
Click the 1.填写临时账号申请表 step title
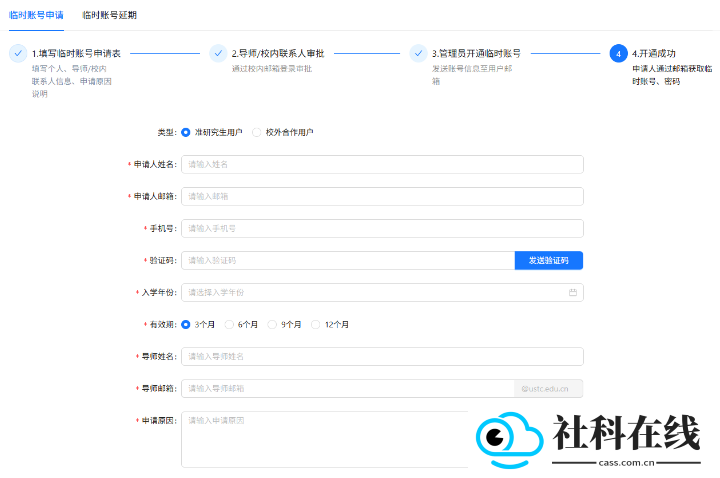(x=76, y=53)
